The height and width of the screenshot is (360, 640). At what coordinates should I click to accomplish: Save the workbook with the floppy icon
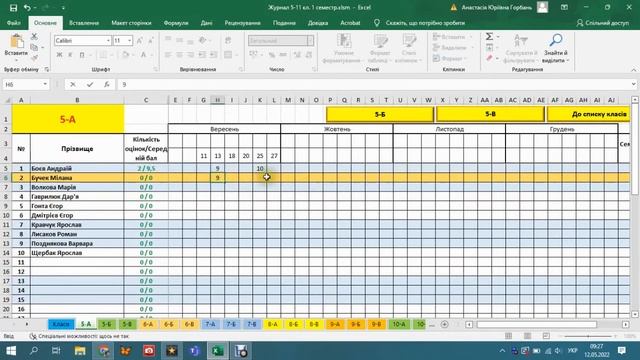tap(13, 8)
